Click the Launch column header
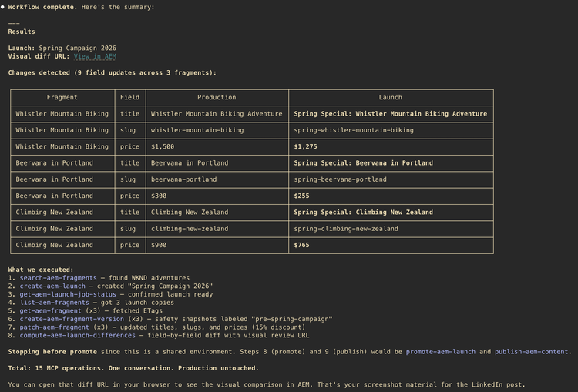This screenshot has width=578, height=392. pos(390,98)
